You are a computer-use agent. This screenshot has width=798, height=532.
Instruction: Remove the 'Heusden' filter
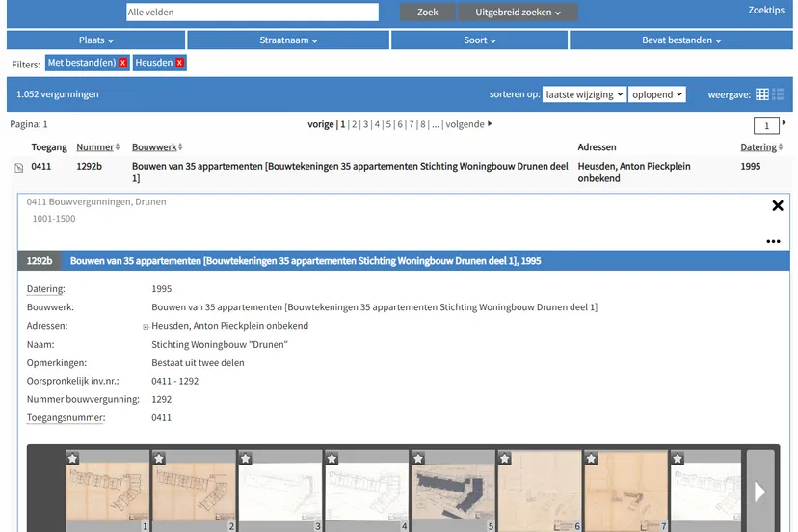pos(179,63)
